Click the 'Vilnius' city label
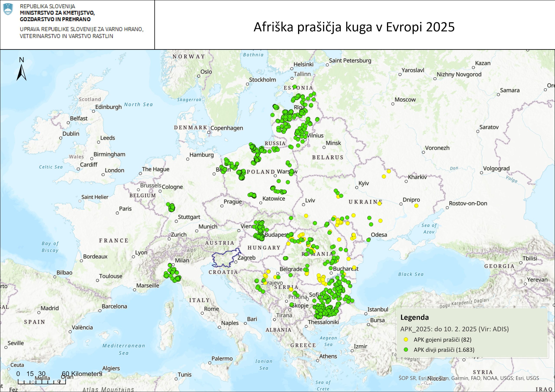This screenshot has width=555, height=392. click(315, 136)
